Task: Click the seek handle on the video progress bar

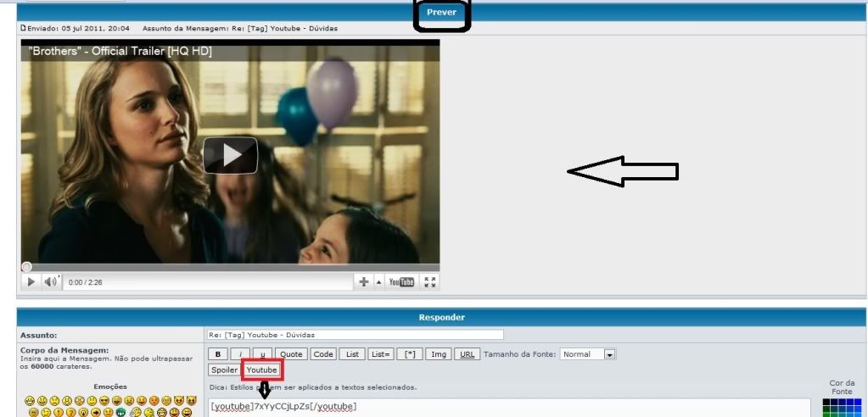Action: (26, 267)
